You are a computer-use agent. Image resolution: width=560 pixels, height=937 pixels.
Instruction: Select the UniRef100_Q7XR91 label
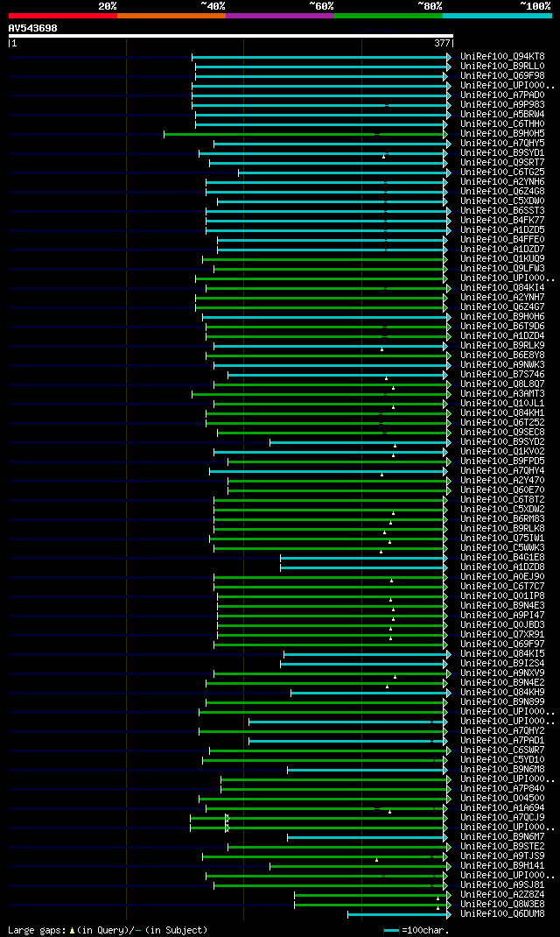click(502, 634)
